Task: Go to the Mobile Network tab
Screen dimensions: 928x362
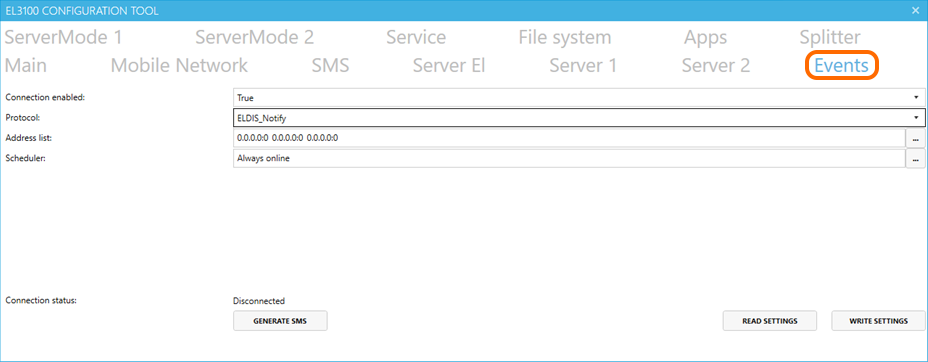Action: tap(179, 65)
